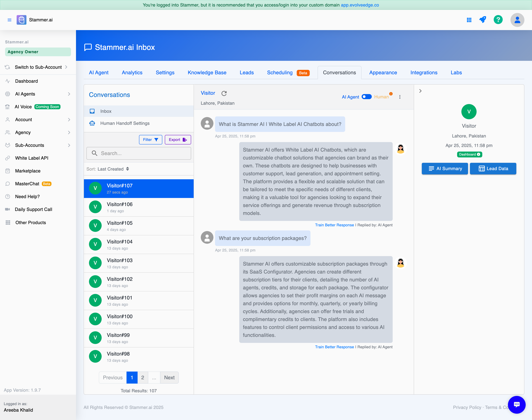The width and height of the screenshot is (532, 420).
Task: Expand the Sub-Accounts sidebar submenu
Action: 69,145
